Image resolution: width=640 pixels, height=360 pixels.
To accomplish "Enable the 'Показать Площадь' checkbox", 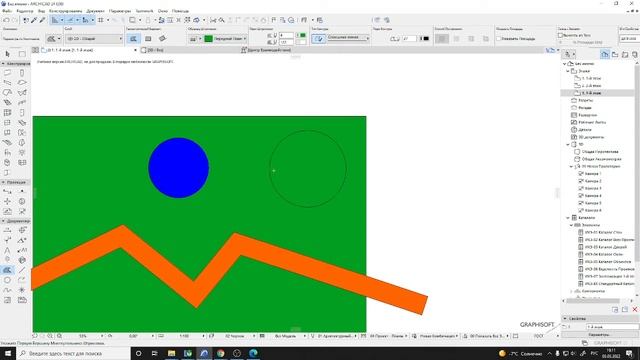I will pos(499,39).
